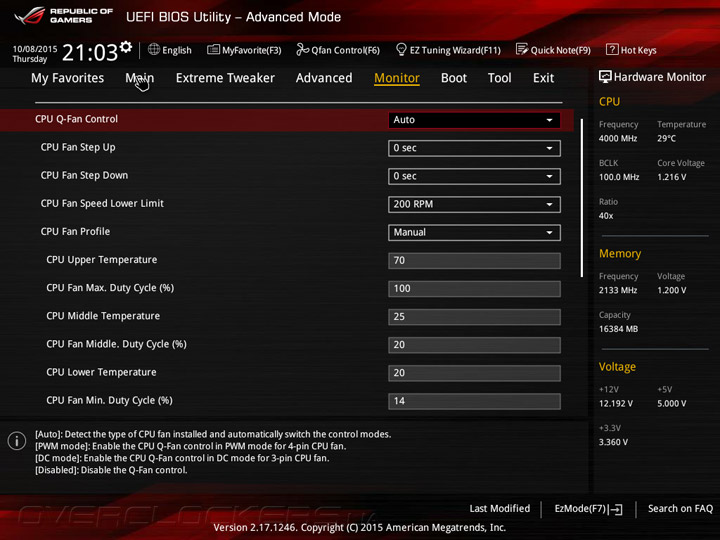Screen dimensions: 720x540
Task: Open the CPU Fan Speed Lower Limit dropdown
Action: (x=474, y=204)
